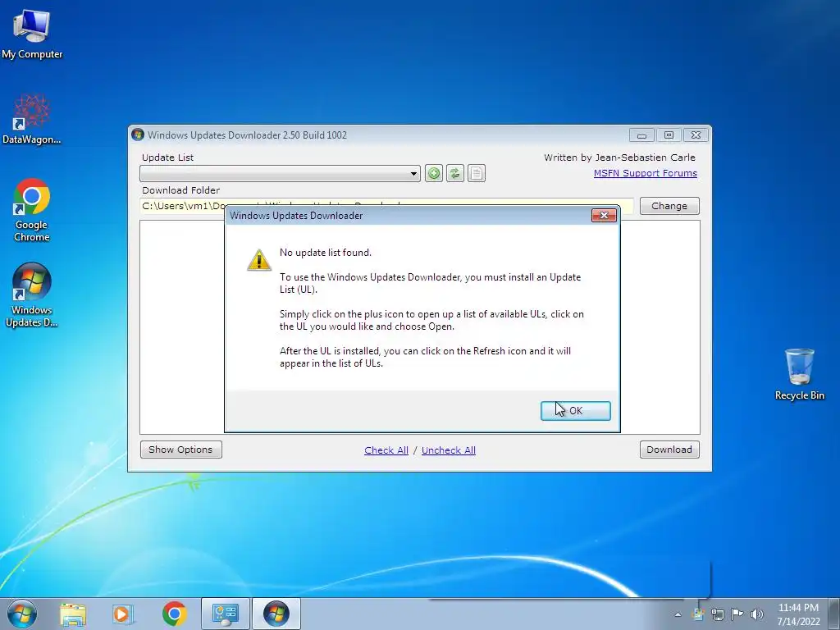Viewport: 840px width, 630px height.
Task: Click OK in the warning dialog
Action: 575,411
